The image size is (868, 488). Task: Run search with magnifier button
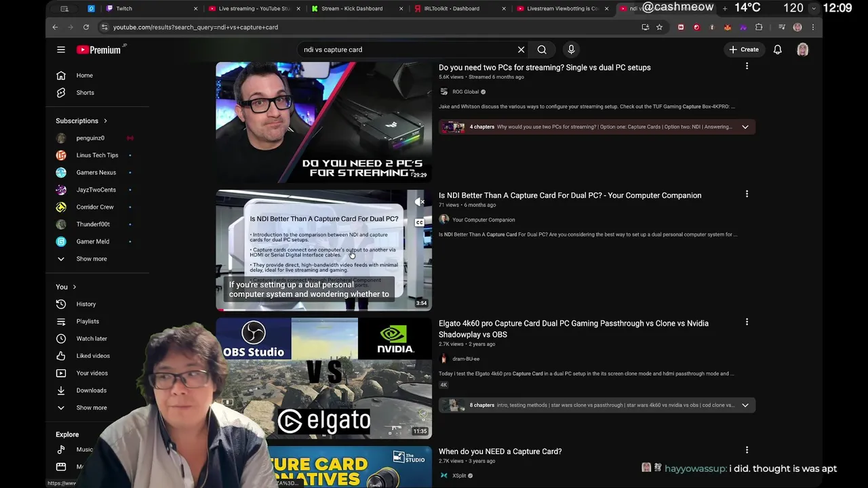pyautogui.click(x=542, y=49)
